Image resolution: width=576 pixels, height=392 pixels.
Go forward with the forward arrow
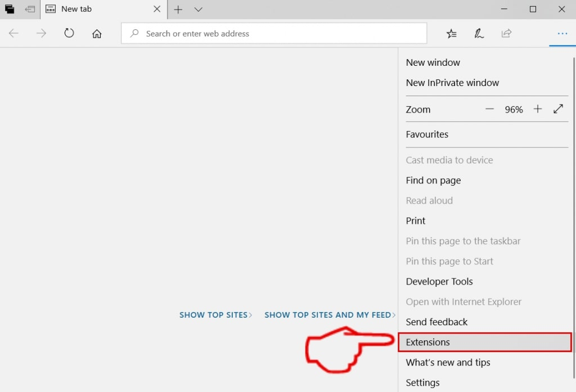[41, 33]
